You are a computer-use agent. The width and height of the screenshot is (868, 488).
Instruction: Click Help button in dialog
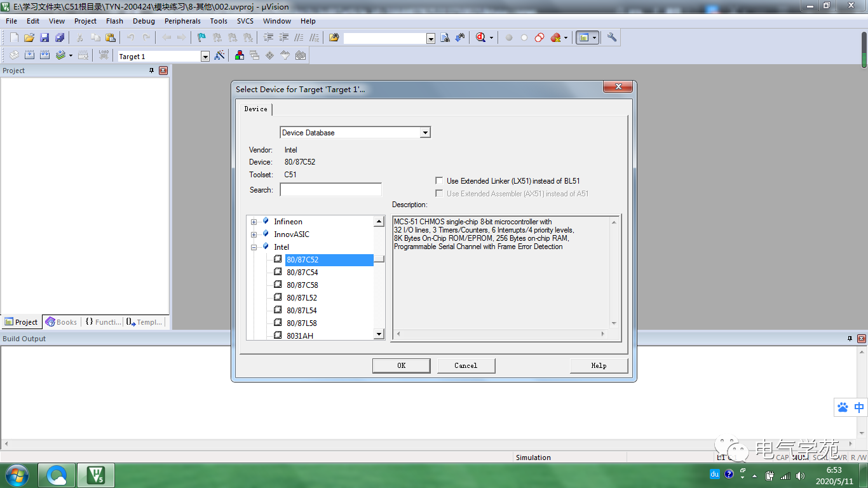pos(599,365)
